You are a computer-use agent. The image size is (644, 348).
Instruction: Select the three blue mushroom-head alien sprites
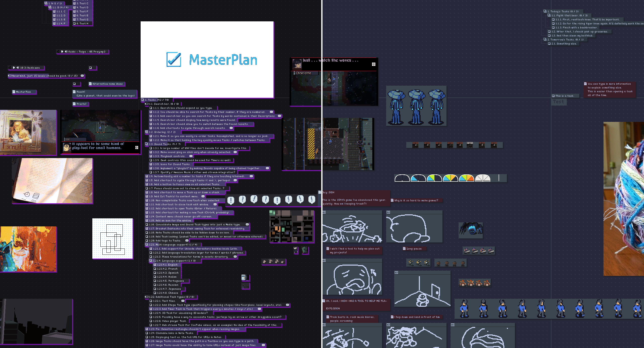416,106
